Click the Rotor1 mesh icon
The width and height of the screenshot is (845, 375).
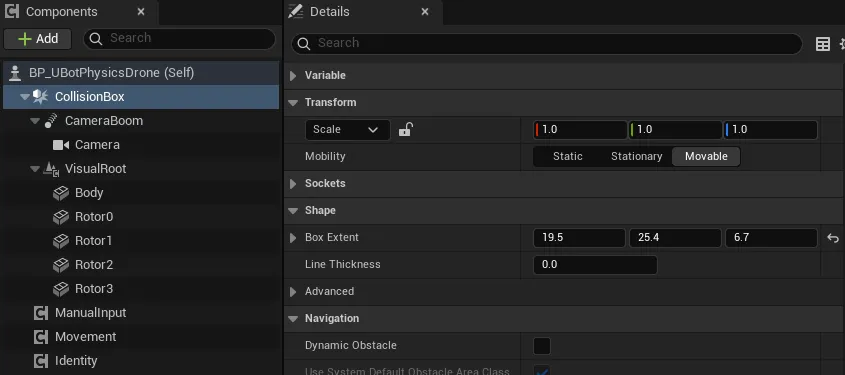click(61, 241)
